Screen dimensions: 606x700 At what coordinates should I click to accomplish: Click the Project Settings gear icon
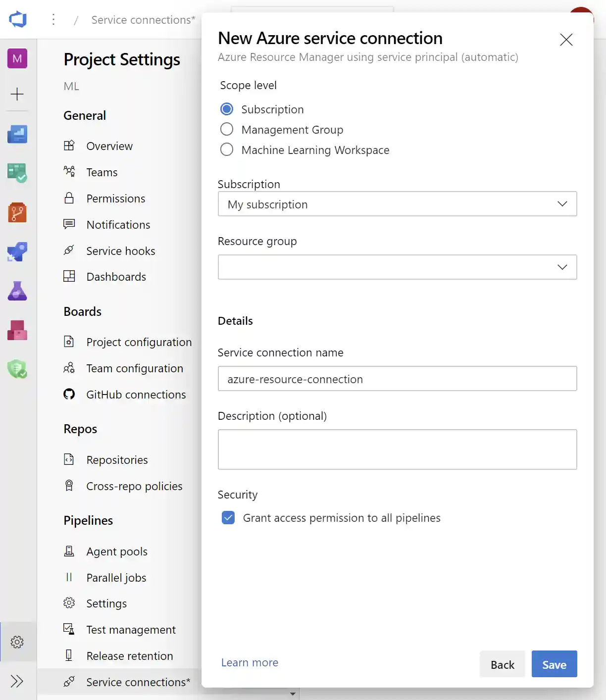[x=17, y=642]
